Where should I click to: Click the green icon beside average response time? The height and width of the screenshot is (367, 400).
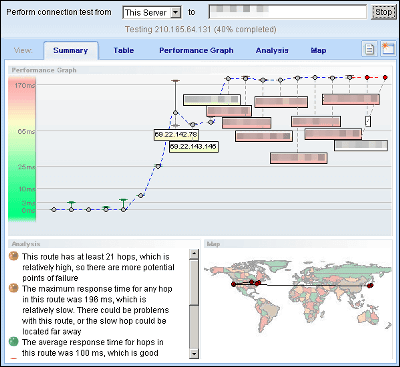point(13,341)
